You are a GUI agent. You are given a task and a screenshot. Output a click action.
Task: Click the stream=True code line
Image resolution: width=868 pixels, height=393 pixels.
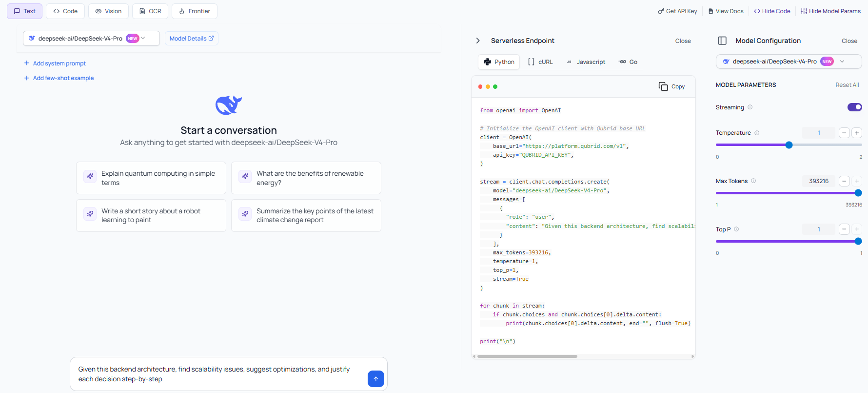click(511, 279)
